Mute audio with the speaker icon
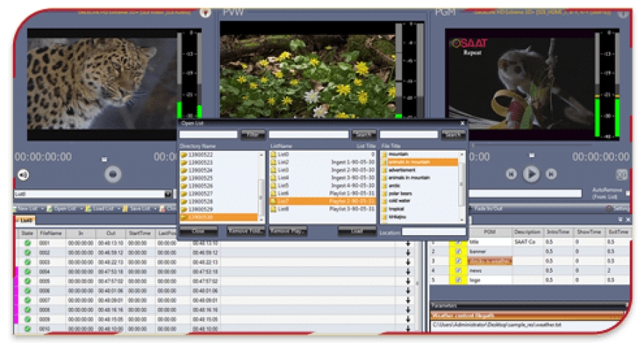This screenshot has height=343, width=644. (24, 174)
